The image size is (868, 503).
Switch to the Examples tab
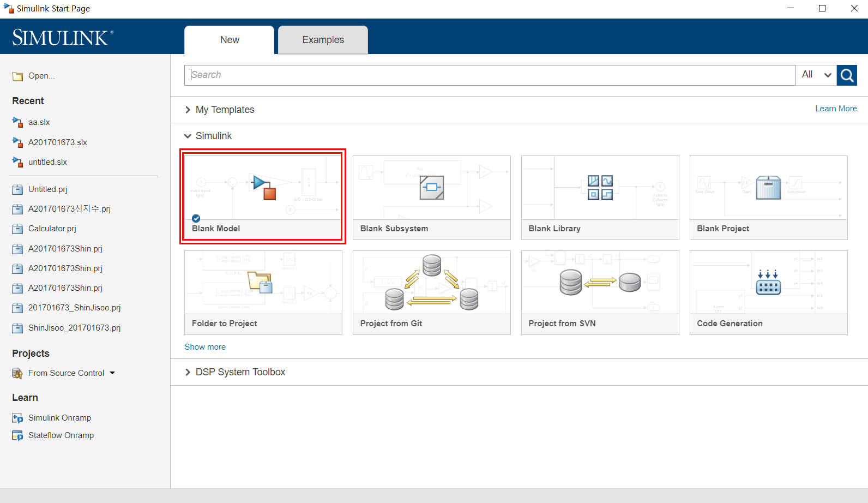coord(323,40)
